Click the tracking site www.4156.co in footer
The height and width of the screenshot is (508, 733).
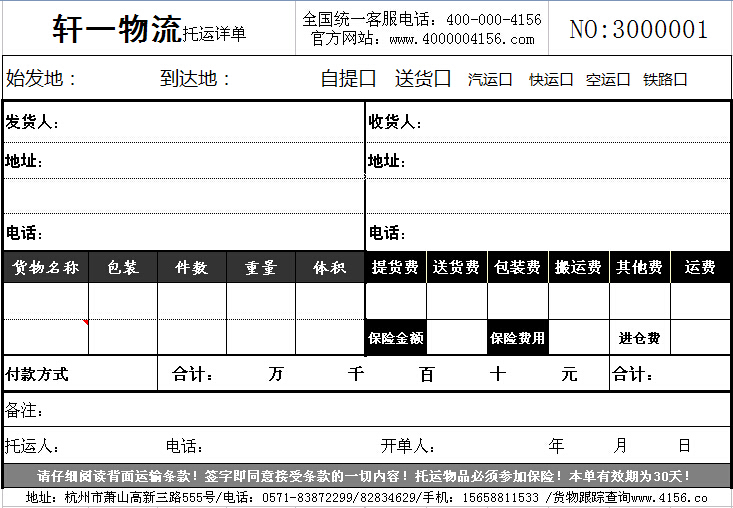(x=668, y=497)
